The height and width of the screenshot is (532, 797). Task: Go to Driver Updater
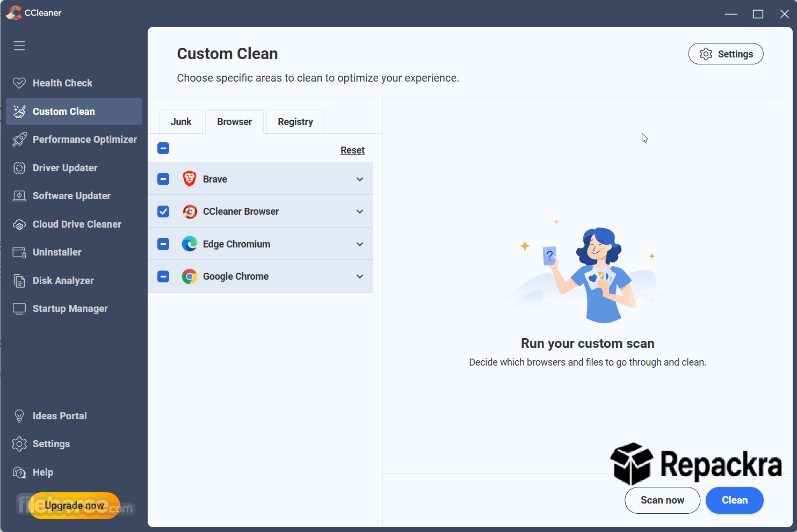pyautogui.click(x=74, y=168)
